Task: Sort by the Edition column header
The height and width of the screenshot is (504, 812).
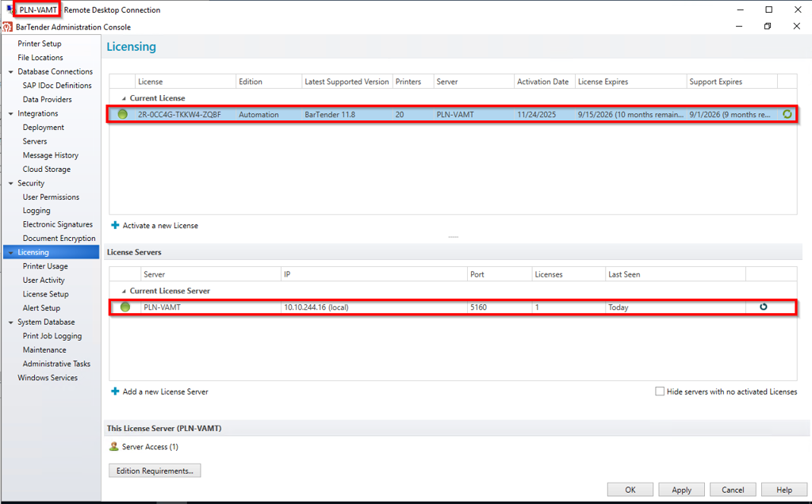Action: click(x=269, y=82)
